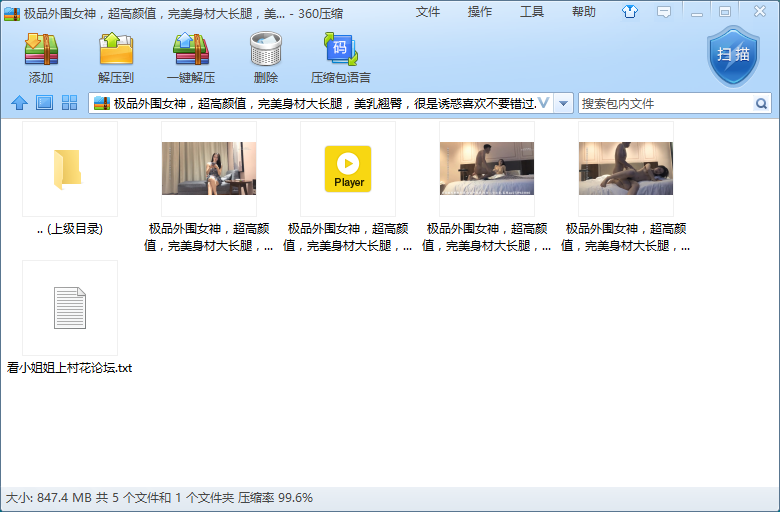Click the 删除 (Delete) trash icon
This screenshot has width=780, height=512.
point(266,49)
